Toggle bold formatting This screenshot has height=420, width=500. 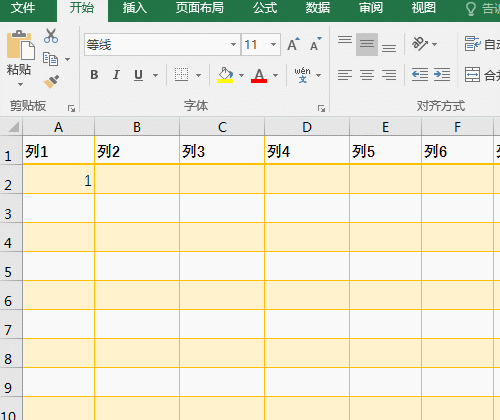[94, 75]
